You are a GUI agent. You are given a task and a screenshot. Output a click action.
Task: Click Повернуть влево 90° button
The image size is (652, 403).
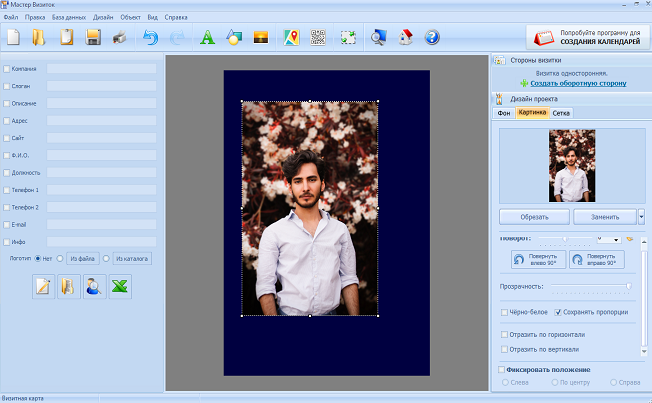pyautogui.click(x=538, y=260)
